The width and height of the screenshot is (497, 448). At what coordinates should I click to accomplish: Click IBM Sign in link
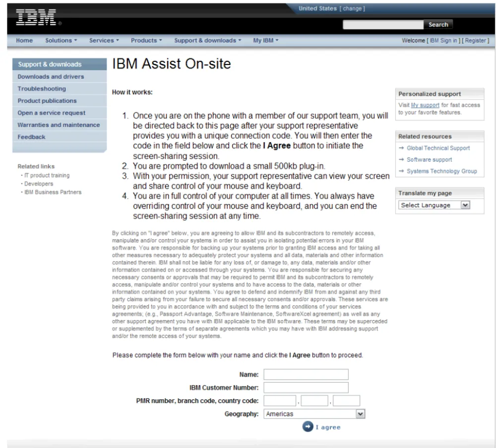tap(443, 41)
